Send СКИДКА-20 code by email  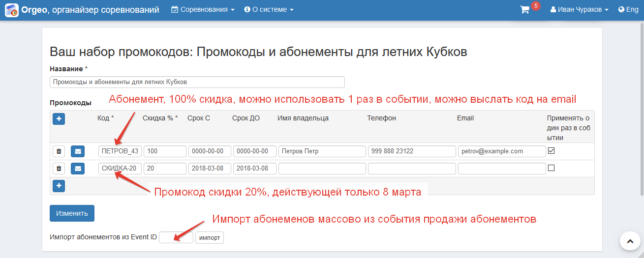(78, 169)
